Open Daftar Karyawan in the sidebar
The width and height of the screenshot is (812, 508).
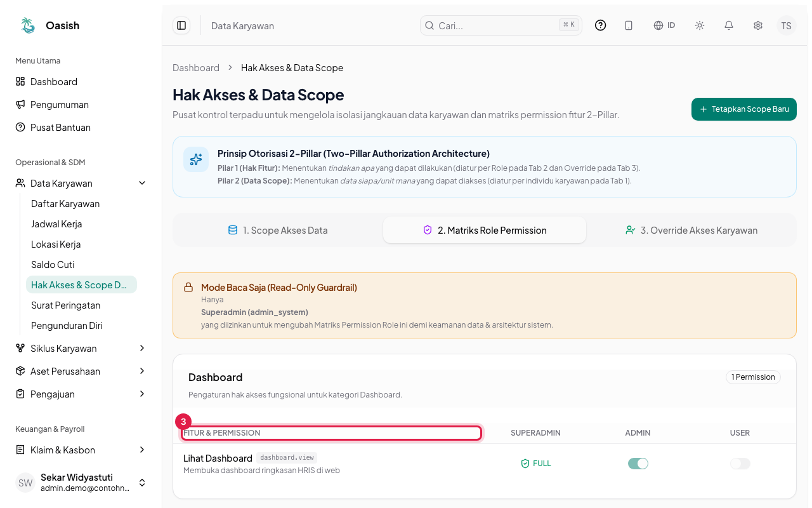tap(81, 204)
